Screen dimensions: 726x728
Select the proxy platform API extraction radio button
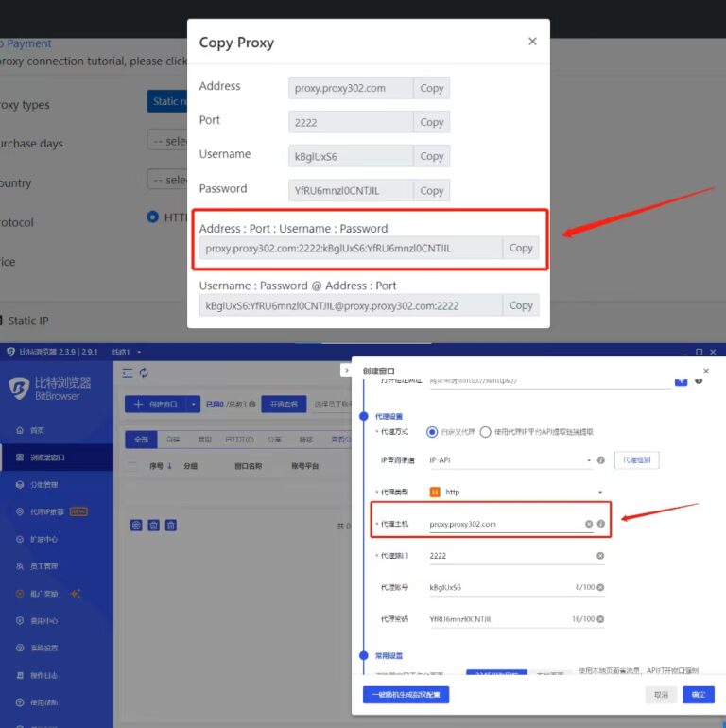[485, 432]
